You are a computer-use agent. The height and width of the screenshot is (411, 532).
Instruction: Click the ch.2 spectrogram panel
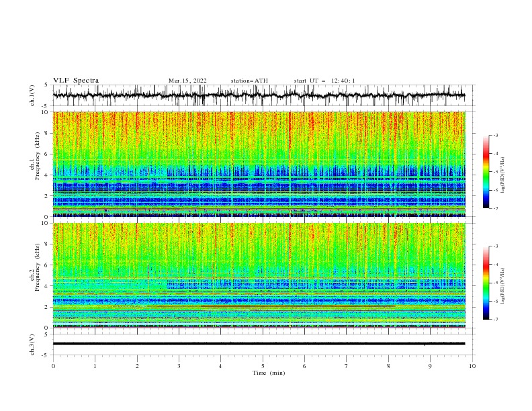(x=259, y=275)
